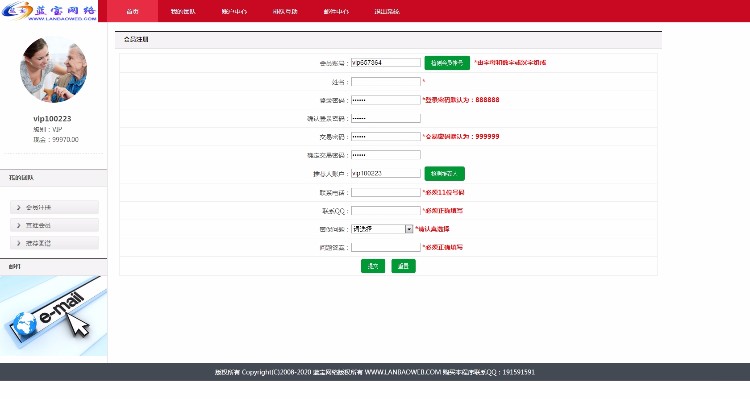Open the third sidebar item 推荐系谱
Viewport: 750px width, 399px height.
tap(55, 243)
